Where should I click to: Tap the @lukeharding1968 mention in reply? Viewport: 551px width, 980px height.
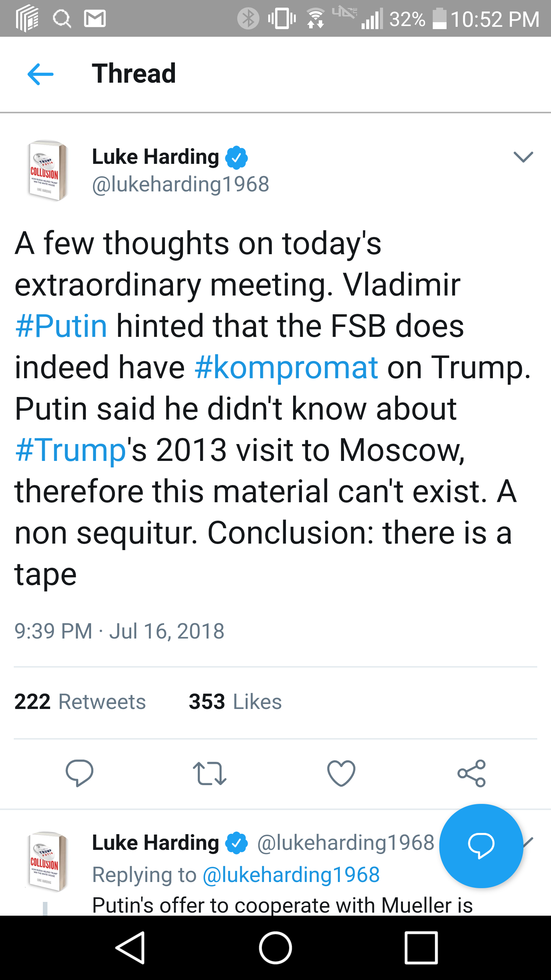coord(291,875)
